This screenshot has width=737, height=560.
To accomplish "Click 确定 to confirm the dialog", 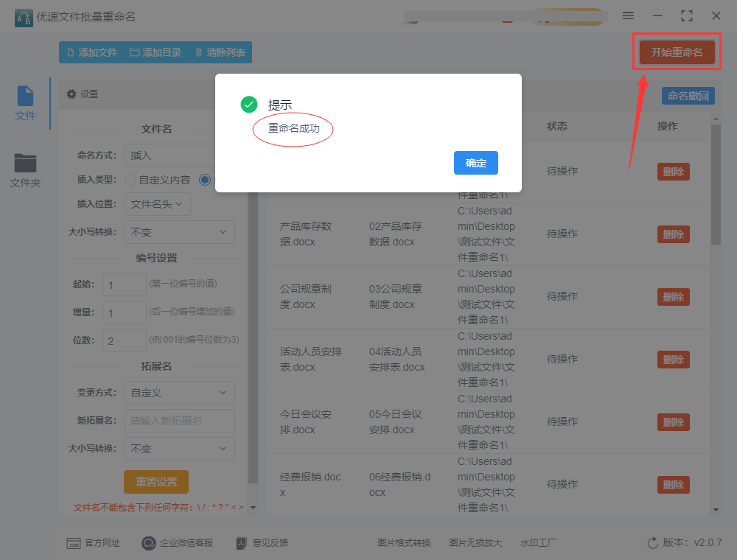I will pyautogui.click(x=475, y=163).
